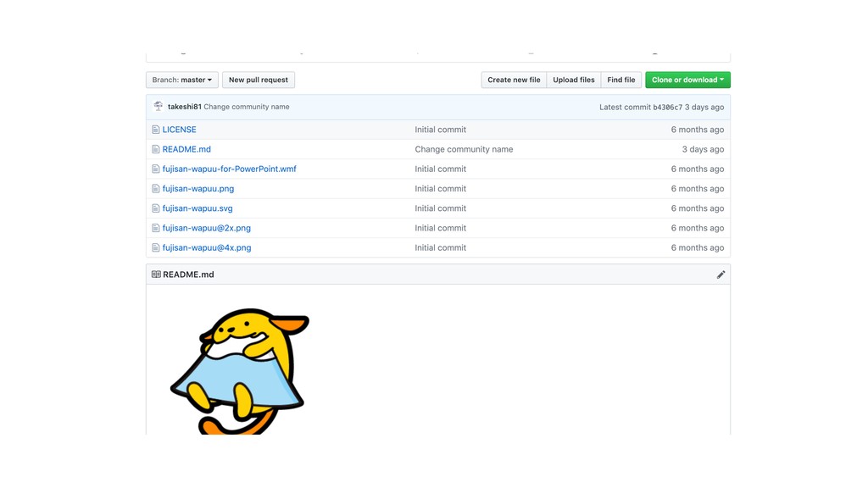Open 'Initial commit' for fujisan-wapuu@4x.png row

pyautogui.click(x=441, y=248)
